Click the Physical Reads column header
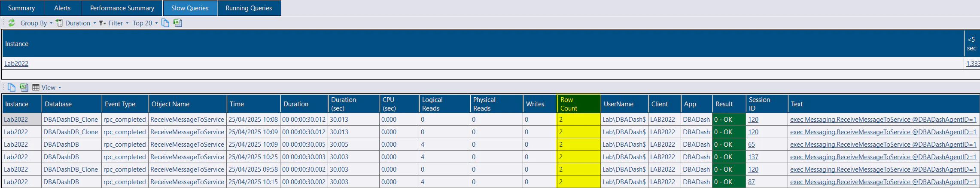The image size is (980, 188). click(496, 104)
